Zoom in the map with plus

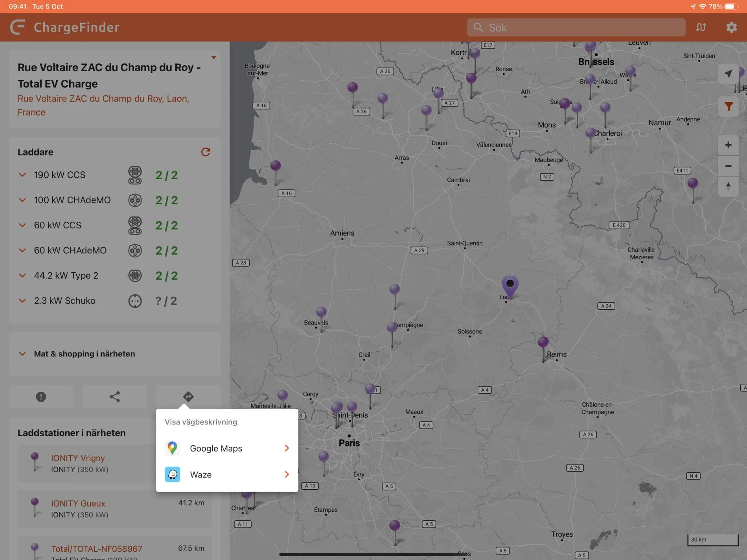pyautogui.click(x=728, y=145)
